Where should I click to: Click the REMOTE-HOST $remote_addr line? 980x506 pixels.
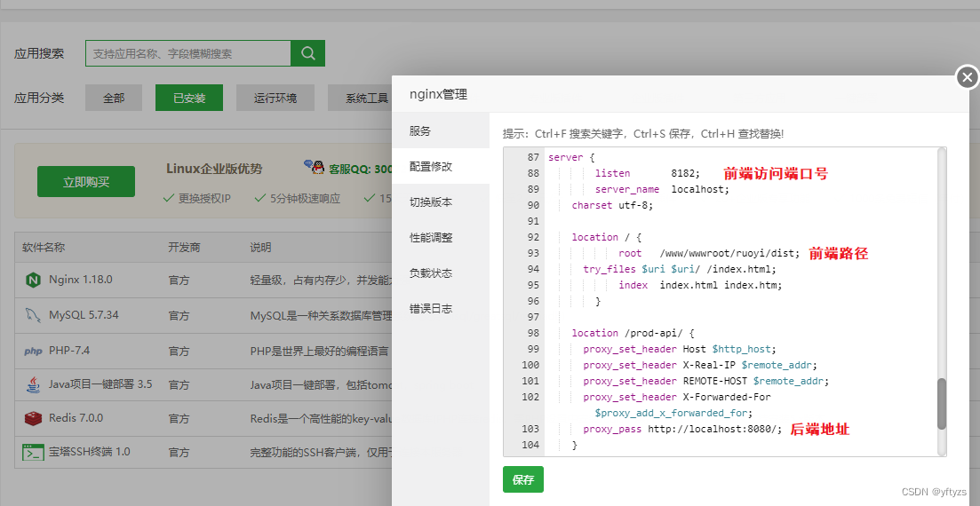tap(705, 381)
